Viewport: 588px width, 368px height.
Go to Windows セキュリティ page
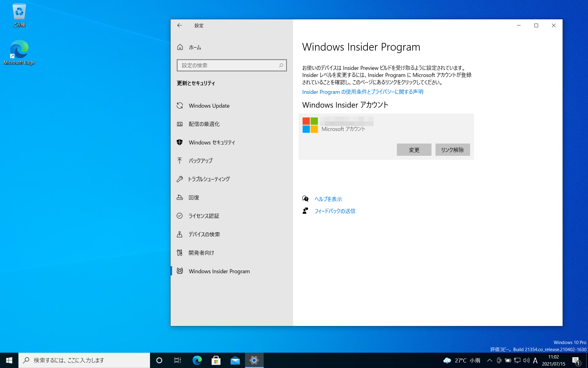232,142
